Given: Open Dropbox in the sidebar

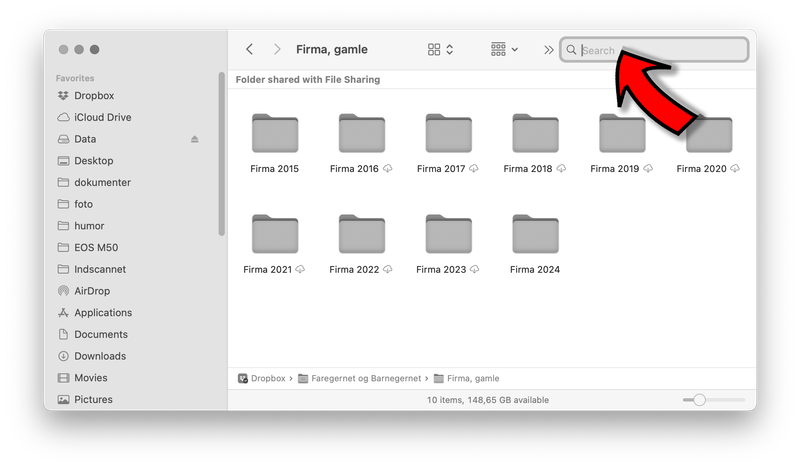Looking at the screenshot, I should 94,96.
